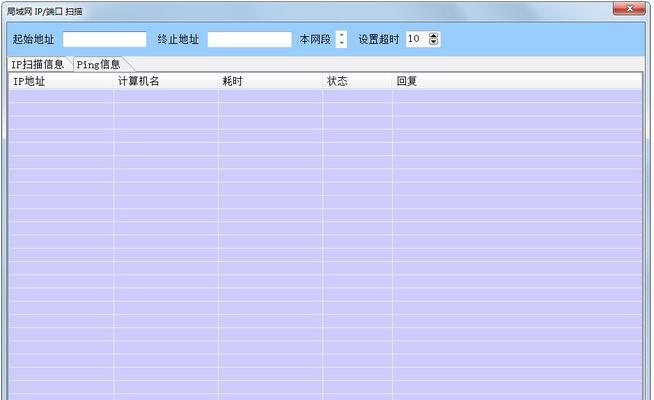Click the 起始地址 input field
The height and width of the screenshot is (400, 654).
(x=105, y=39)
